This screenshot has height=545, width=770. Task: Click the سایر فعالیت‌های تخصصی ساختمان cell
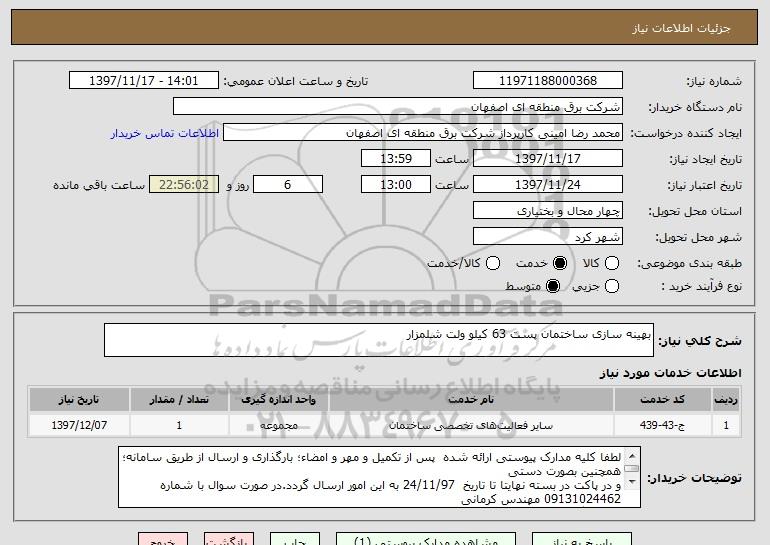471,425
